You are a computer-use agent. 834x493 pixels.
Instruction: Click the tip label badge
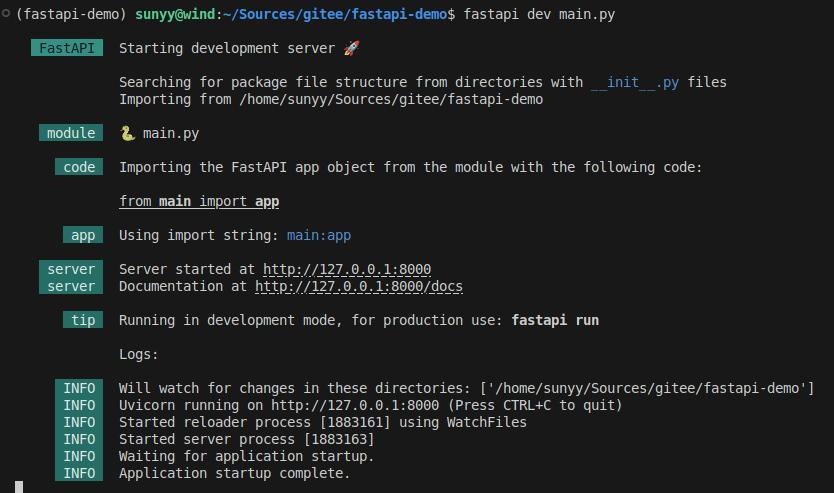(x=83, y=320)
